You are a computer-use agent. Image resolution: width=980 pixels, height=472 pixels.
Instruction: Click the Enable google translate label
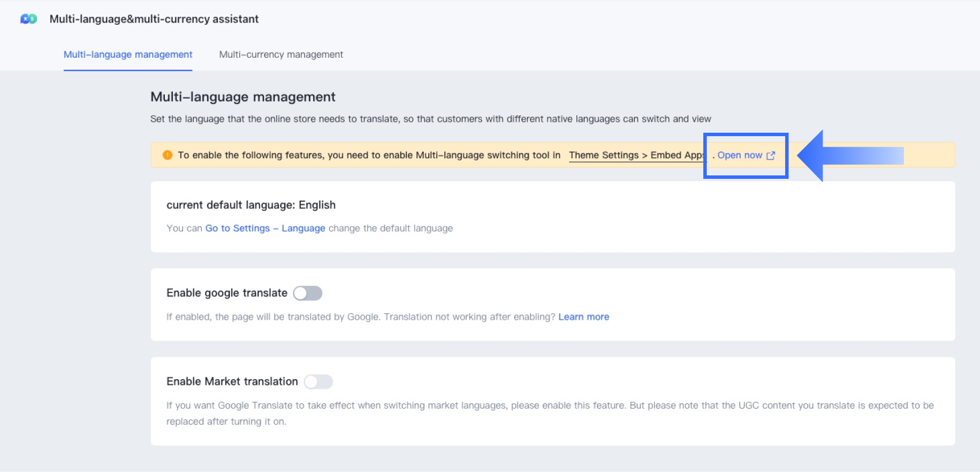pos(227,293)
